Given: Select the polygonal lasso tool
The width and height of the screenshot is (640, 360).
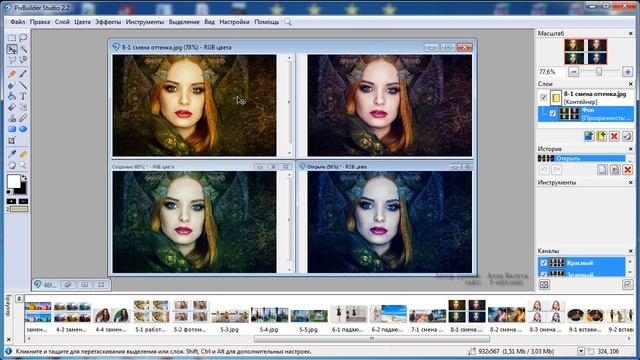Looking at the screenshot, I should [12, 60].
